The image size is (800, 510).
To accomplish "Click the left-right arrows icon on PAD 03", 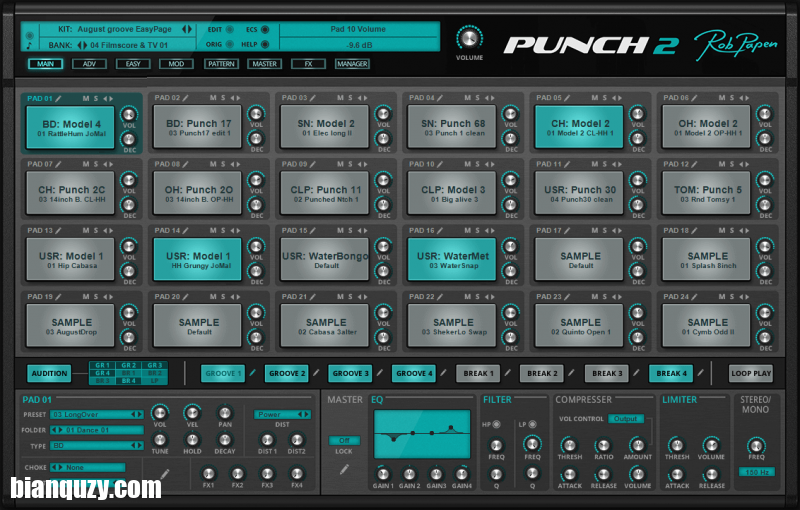I will click(362, 97).
